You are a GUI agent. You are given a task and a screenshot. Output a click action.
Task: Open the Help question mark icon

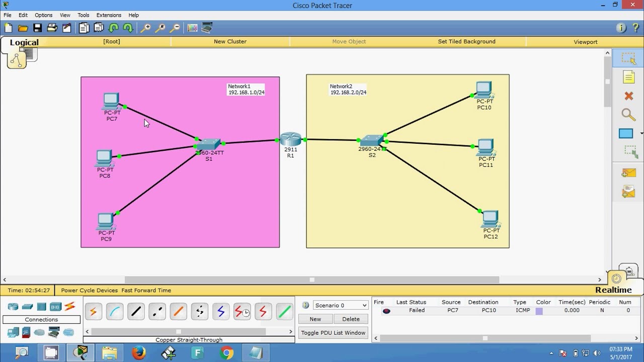point(635,28)
